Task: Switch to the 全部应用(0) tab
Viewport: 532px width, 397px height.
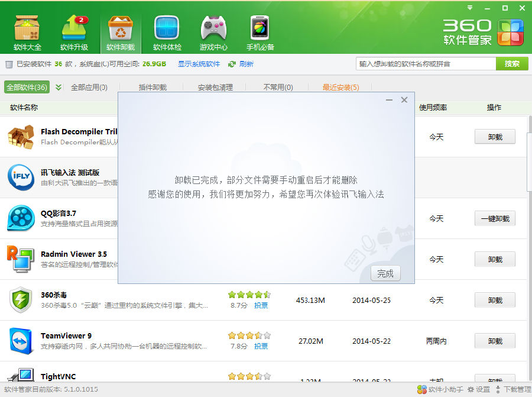Action: [89, 88]
